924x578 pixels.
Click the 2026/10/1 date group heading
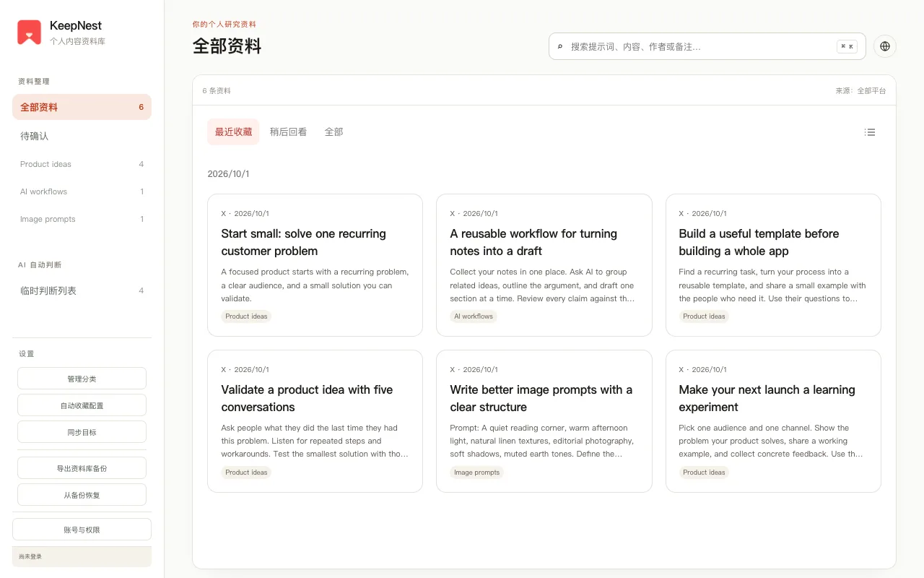point(228,174)
